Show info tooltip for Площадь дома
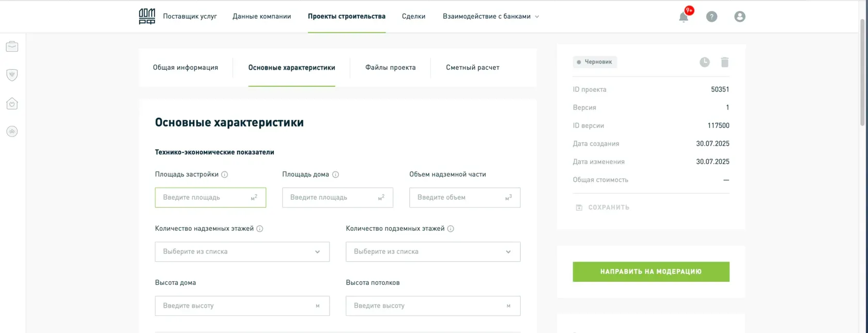Image resolution: width=868 pixels, height=333 pixels. point(335,175)
